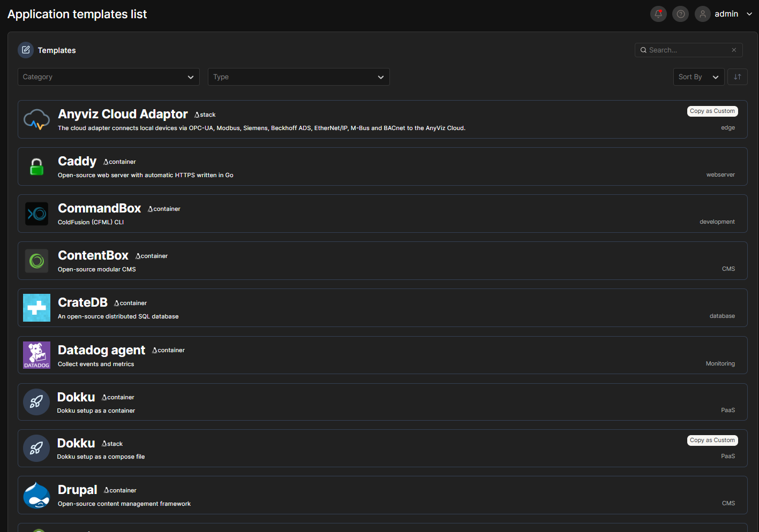This screenshot has height=532, width=759.
Task: Open the help question mark icon
Action: coord(680,14)
